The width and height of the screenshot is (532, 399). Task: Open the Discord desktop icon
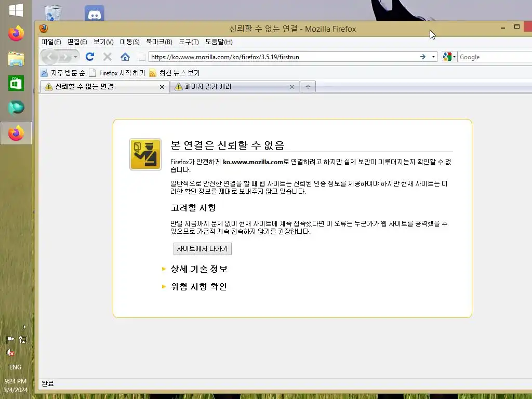(x=95, y=14)
